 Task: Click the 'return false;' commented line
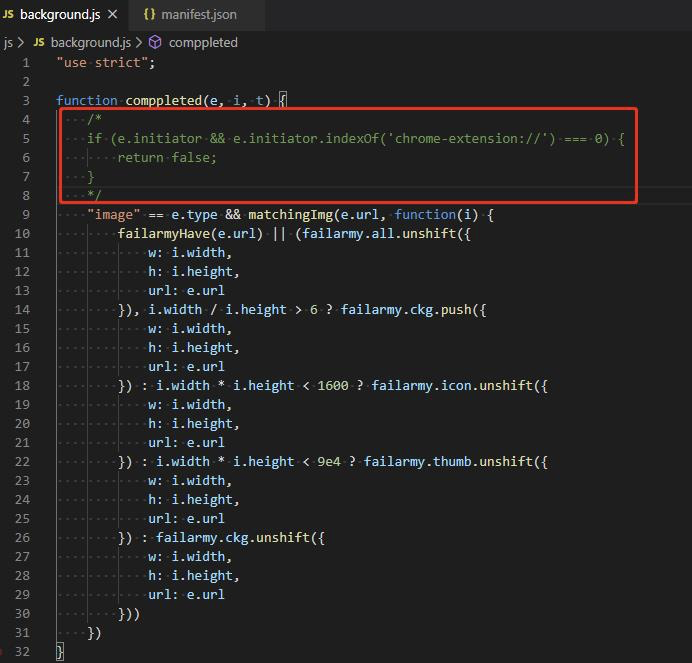click(x=167, y=158)
